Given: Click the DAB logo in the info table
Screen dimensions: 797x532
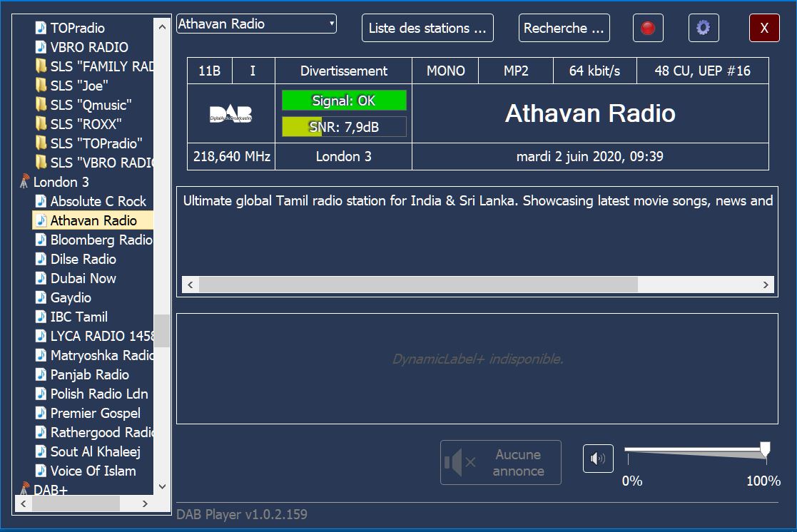Looking at the screenshot, I should click(230, 113).
